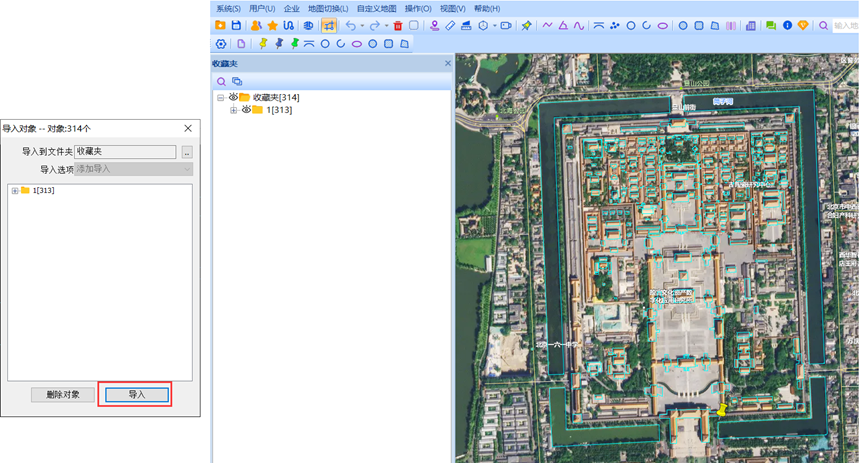
Task: Switch to the 3D globe view icon
Action: [308, 25]
